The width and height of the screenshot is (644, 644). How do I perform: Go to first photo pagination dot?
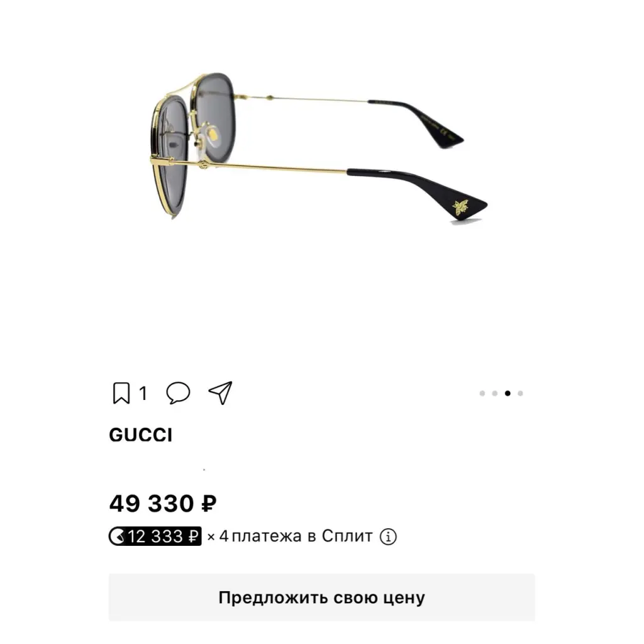[482, 394]
